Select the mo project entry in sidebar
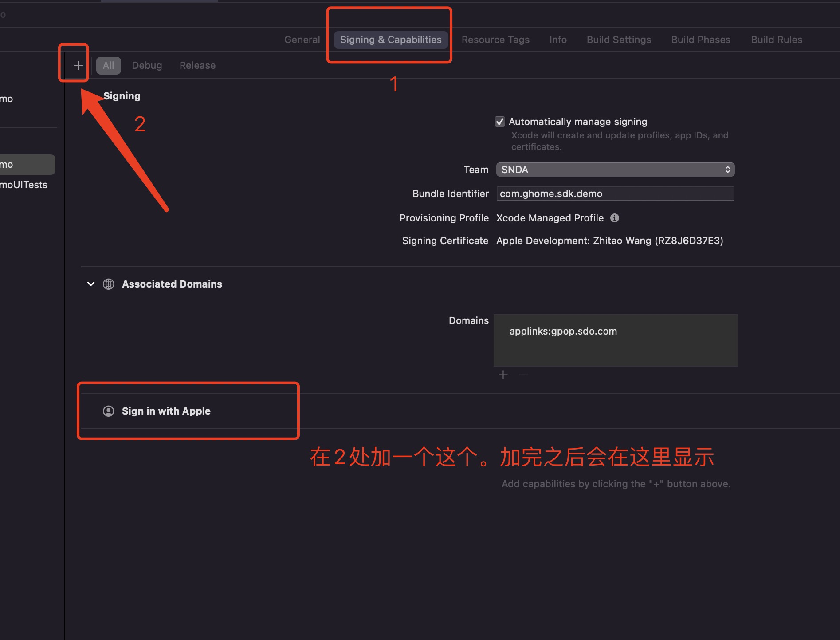Image resolution: width=840 pixels, height=640 pixels. (7, 99)
